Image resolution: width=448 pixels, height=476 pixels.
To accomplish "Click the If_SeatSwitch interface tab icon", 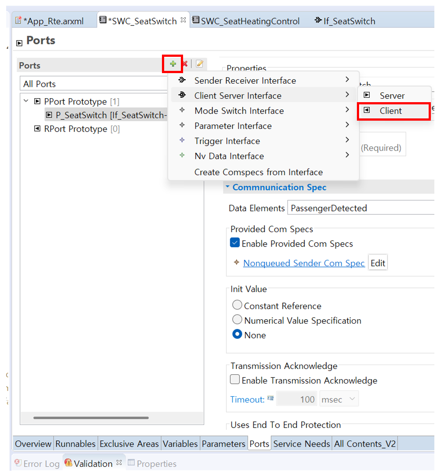I will point(318,20).
